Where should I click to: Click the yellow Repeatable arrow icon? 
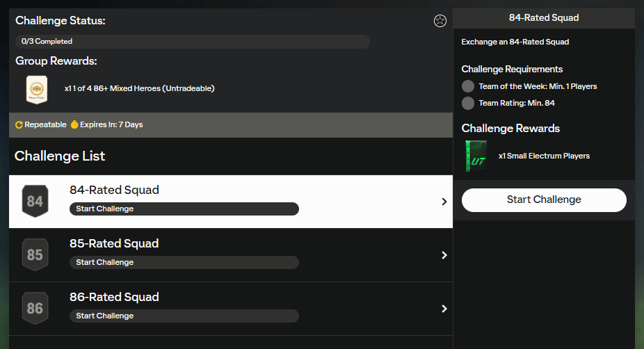pyautogui.click(x=19, y=125)
